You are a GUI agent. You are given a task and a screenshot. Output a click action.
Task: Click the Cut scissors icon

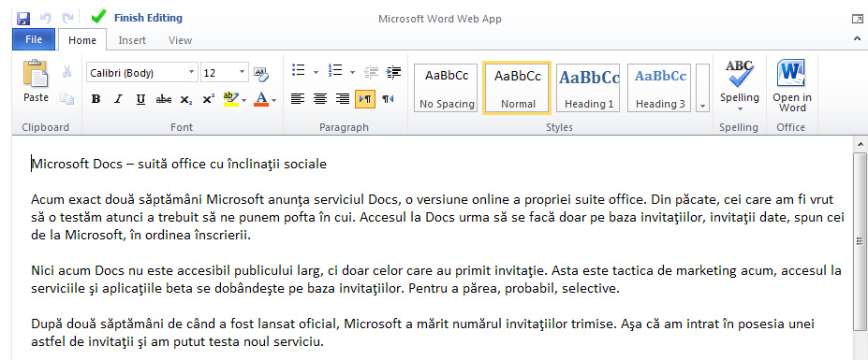[67, 71]
